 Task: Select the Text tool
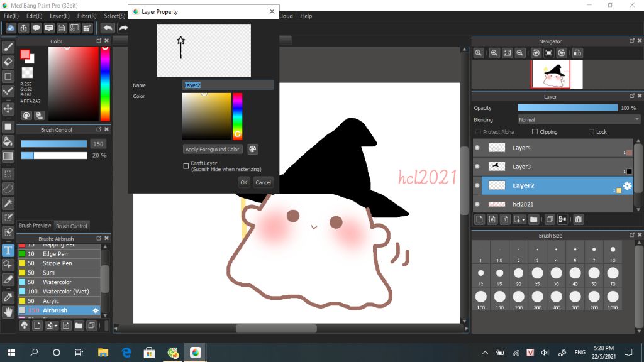pos(8,250)
